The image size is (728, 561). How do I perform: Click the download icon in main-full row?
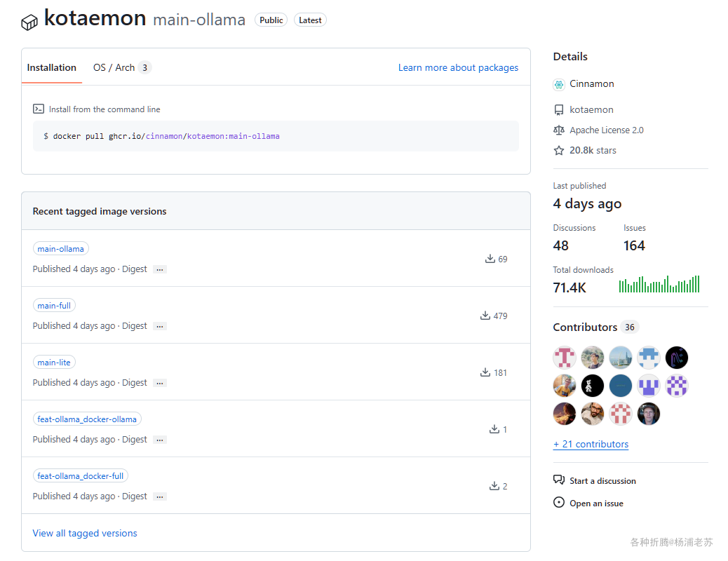[485, 316]
